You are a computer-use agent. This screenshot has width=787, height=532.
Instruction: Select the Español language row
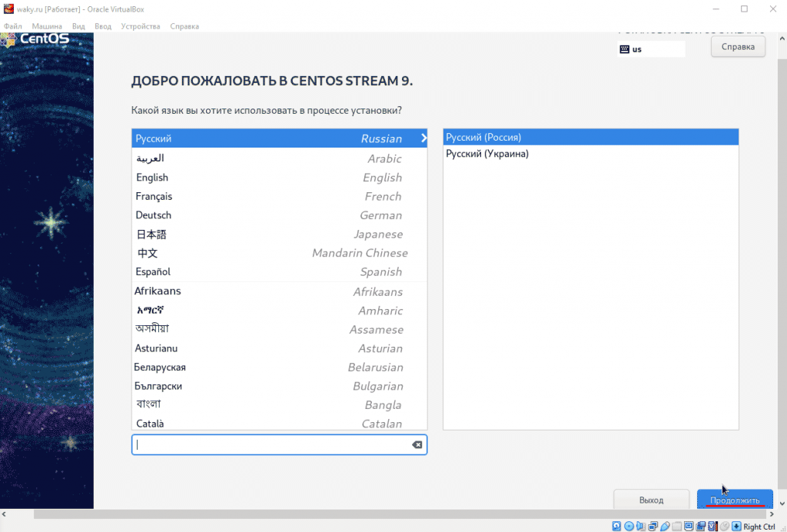pyautogui.click(x=279, y=271)
